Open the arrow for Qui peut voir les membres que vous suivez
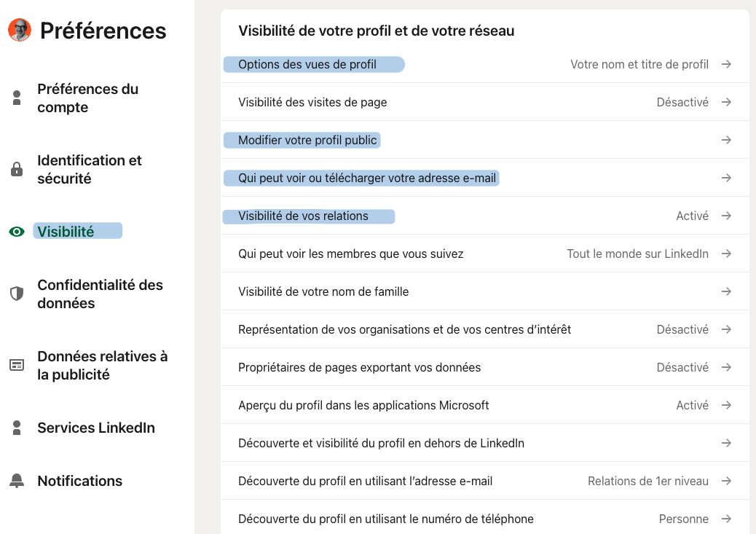Viewport: 756px width, 534px height. pos(726,254)
